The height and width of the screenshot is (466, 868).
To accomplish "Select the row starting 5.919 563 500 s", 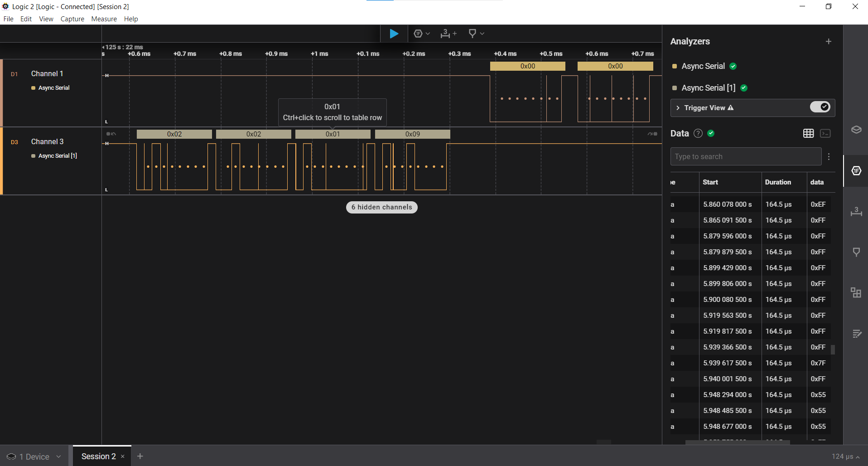I will click(x=751, y=316).
